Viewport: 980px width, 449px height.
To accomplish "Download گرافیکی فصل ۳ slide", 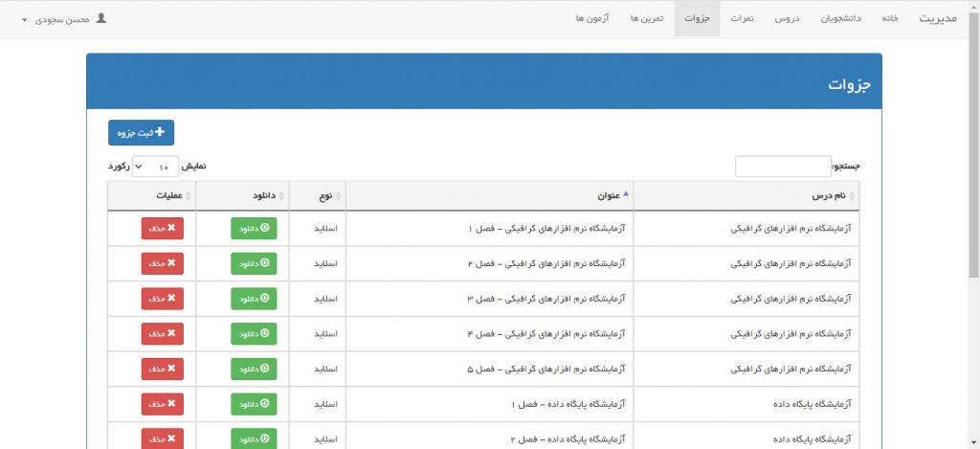I will 254,299.
